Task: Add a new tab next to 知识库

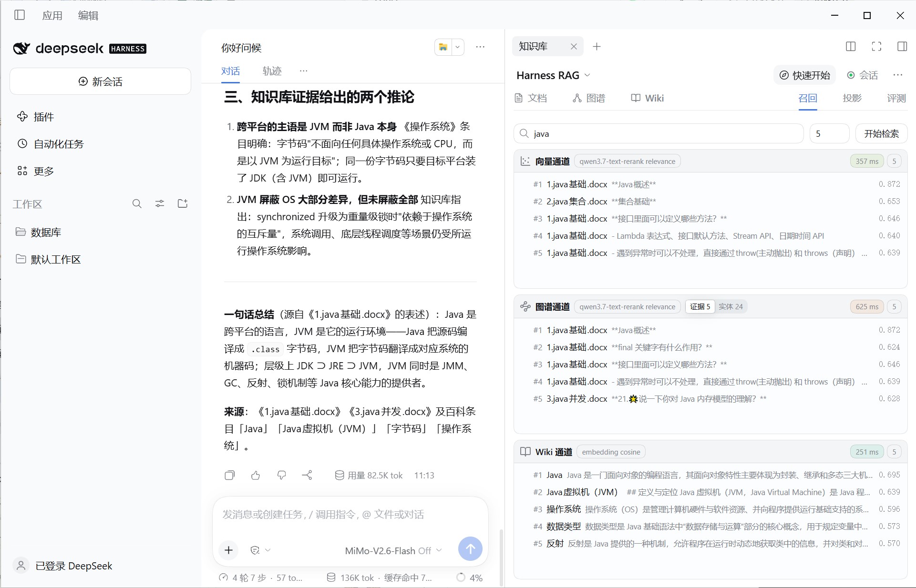Action: [x=597, y=46]
